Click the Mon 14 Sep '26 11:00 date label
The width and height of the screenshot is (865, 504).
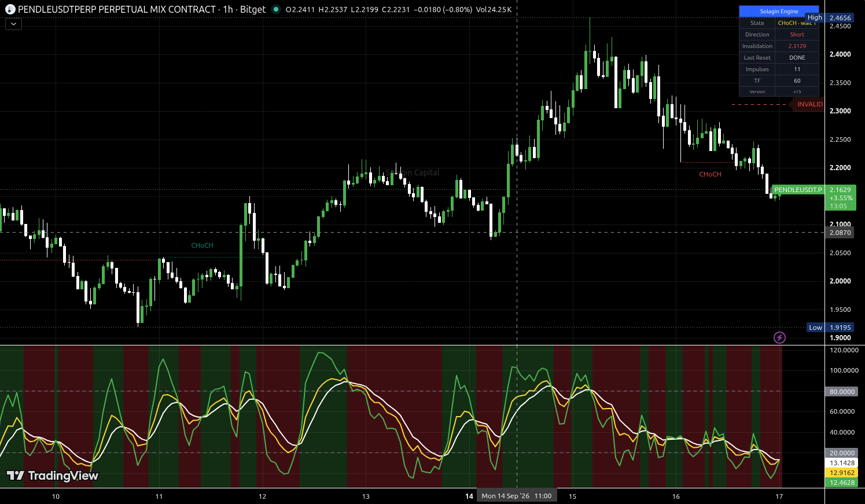pyautogui.click(x=517, y=496)
